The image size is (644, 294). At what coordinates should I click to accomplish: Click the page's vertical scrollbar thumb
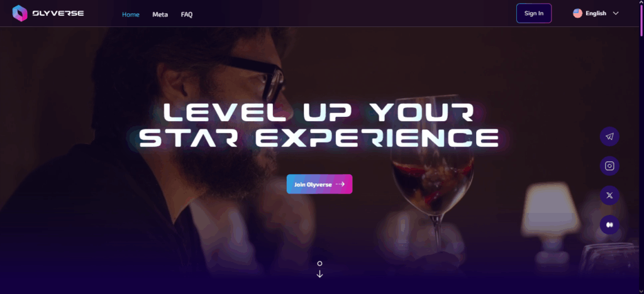tap(641, 21)
